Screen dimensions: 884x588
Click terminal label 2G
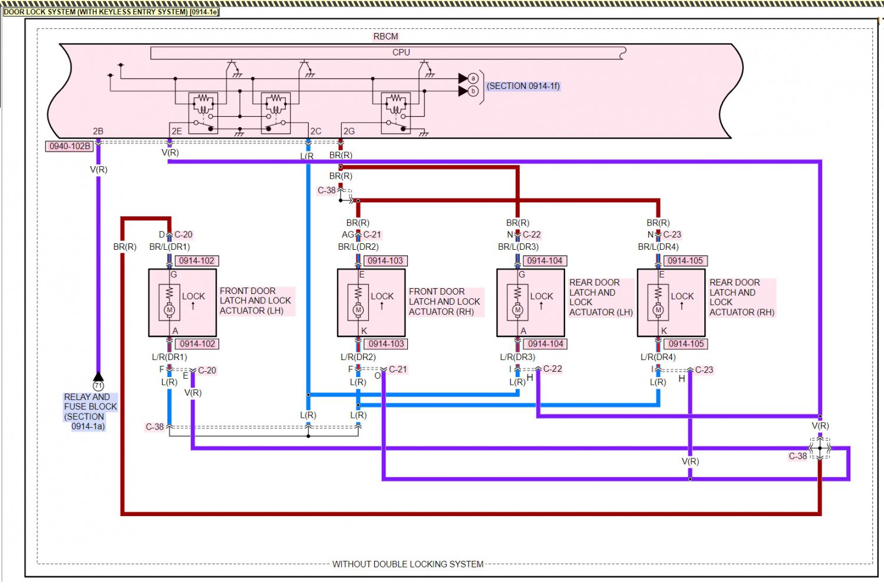(x=349, y=131)
